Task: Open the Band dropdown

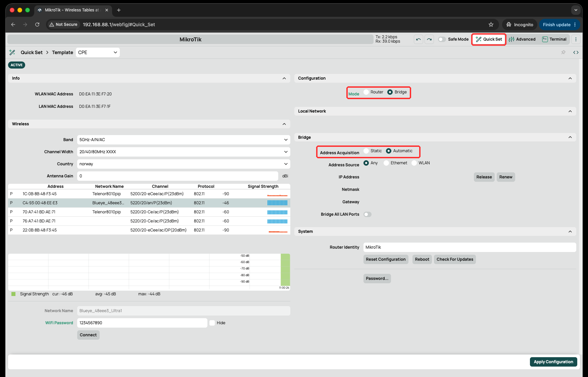Action: [184, 140]
